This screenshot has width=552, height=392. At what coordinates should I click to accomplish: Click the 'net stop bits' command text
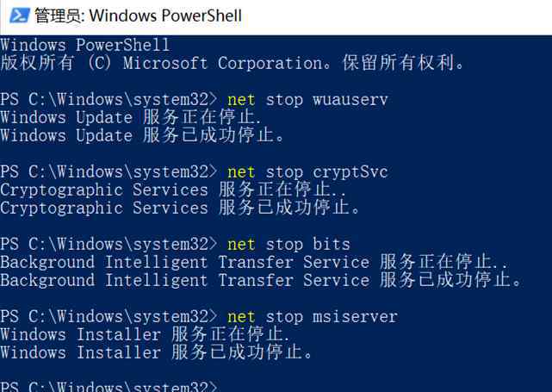(288, 245)
